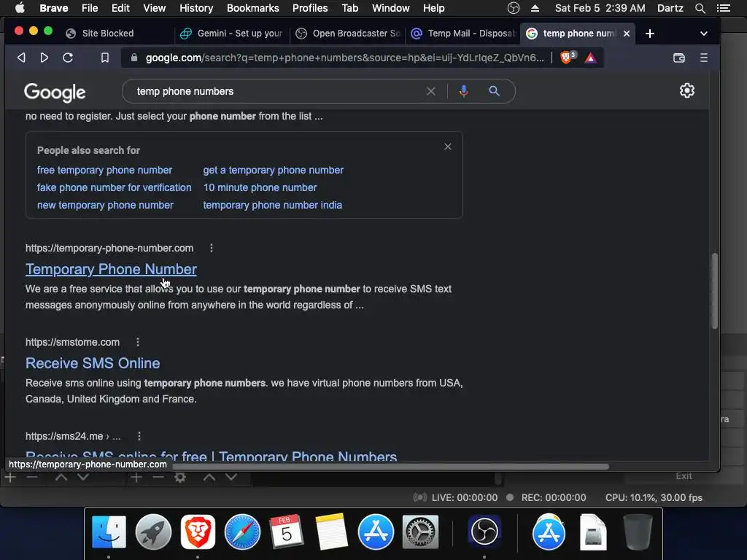
Task: Submit search with magnifier icon
Action: (x=494, y=91)
